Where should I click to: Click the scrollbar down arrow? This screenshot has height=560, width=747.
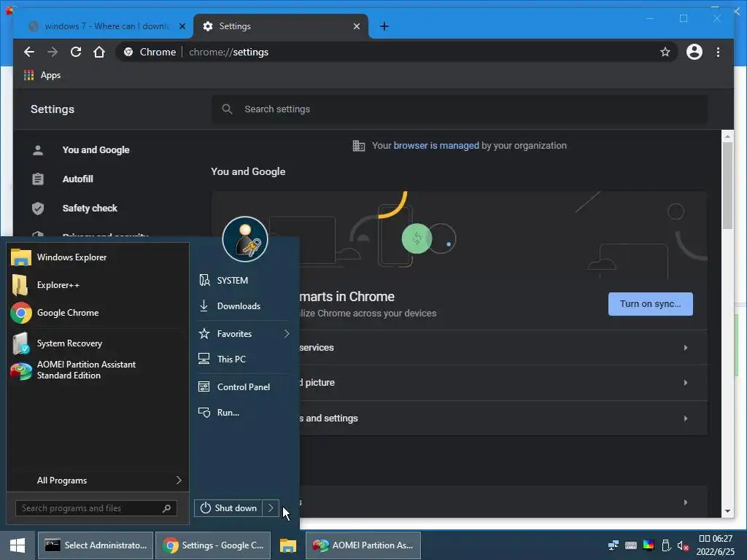point(727,511)
